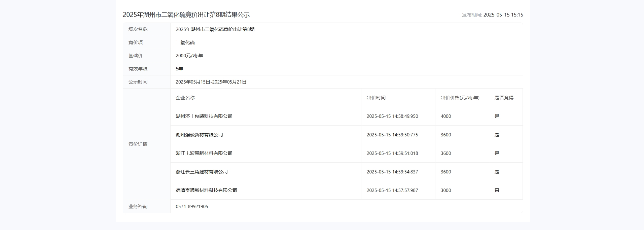Viewport: 644px width, 230px height.
Task: Select bid time 2025-05-15 14:57:57:987
Action: pyautogui.click(x=392, y=190)
